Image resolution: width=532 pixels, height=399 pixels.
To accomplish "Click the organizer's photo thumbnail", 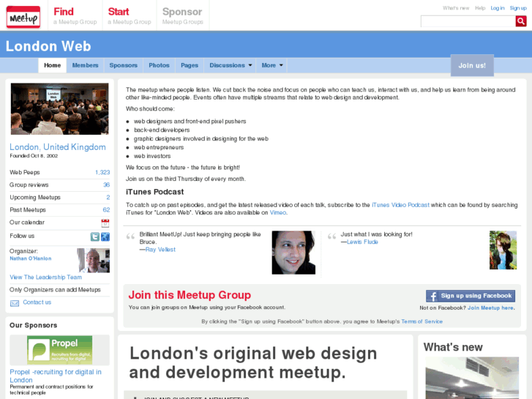I will [94, 261].
